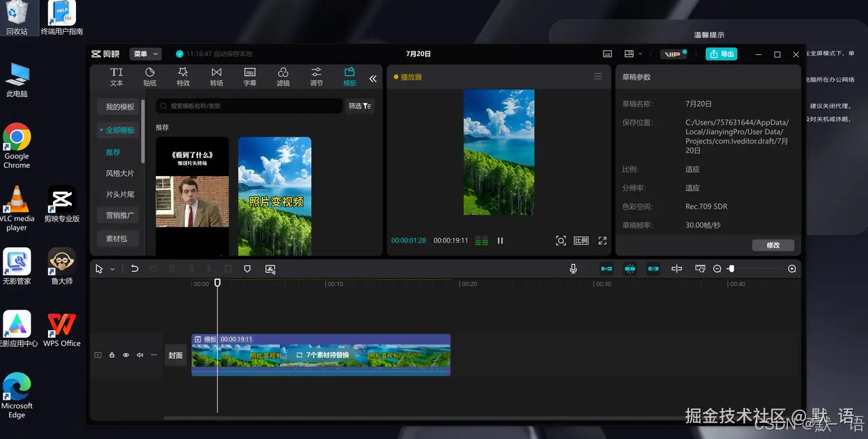Click the 7个素材待替换 clip label
This screenshot has width=868, height=439.
(323, 355)
